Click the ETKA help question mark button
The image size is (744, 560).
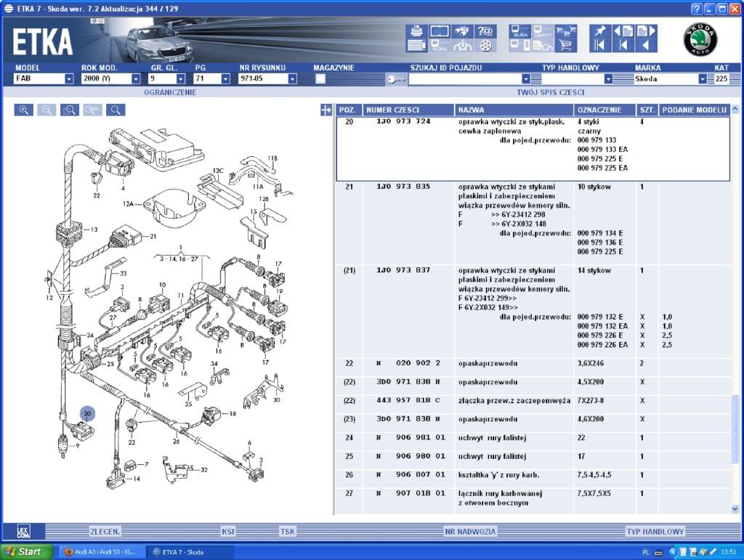(x=697, y=9)
